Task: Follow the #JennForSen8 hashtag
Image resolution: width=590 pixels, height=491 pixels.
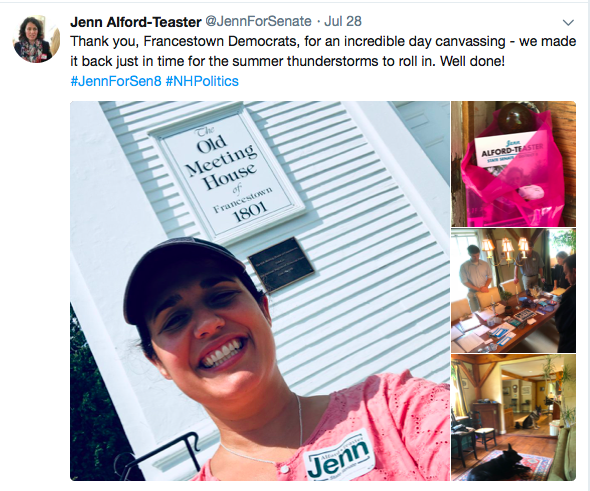Action: tap(116, 81)
